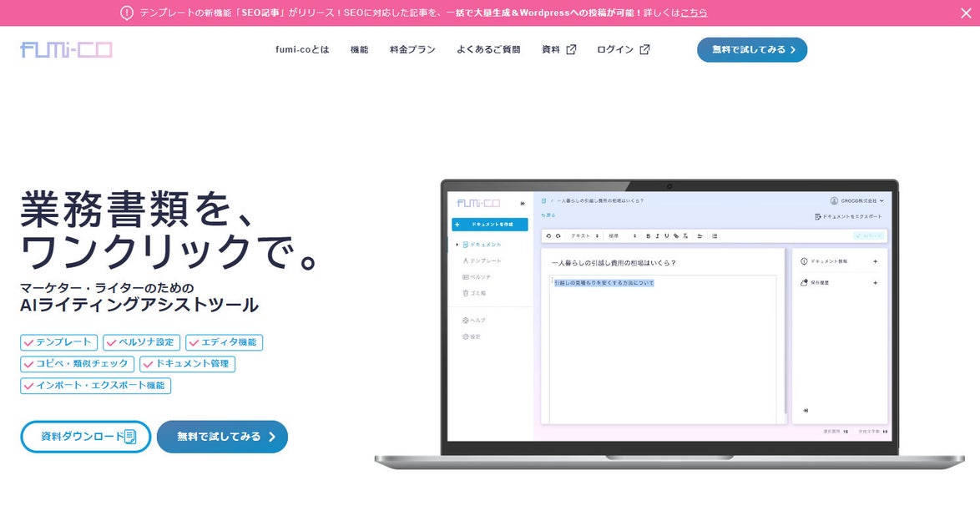Expand the ドキュメント情報 panel with plus

[875, 261]
